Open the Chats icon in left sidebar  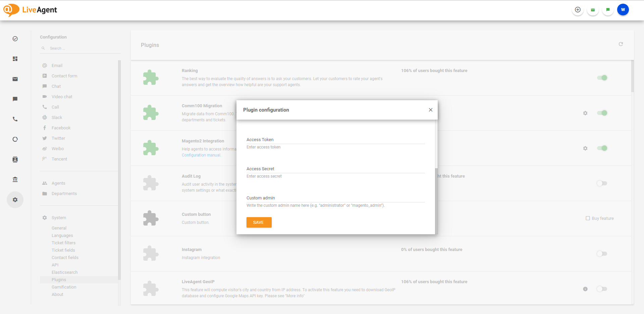pos(15,99)
